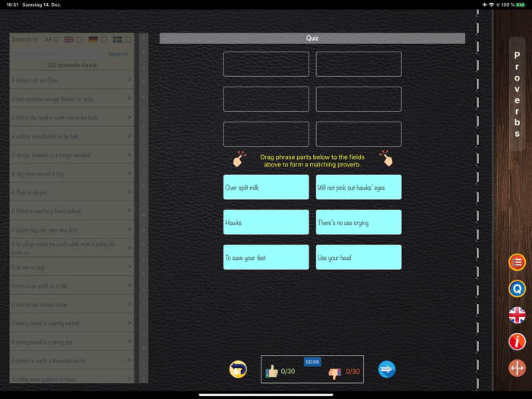Focus the search text field

[x=57, y=54]
